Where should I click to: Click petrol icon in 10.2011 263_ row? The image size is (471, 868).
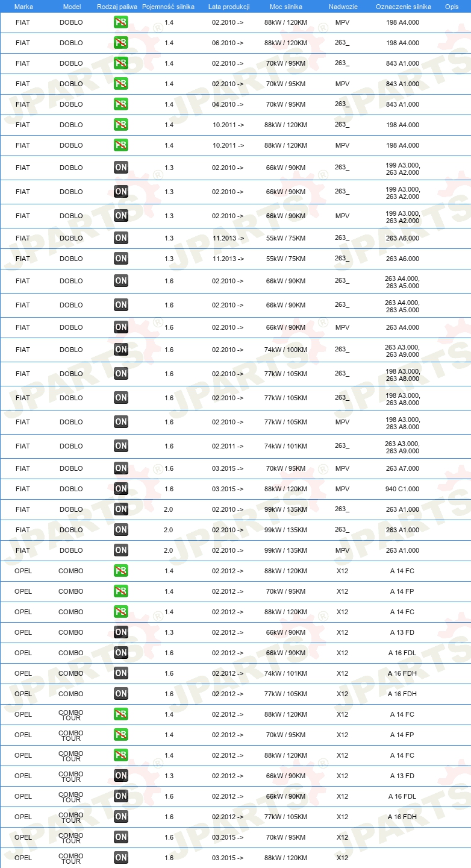coord(120,125)
